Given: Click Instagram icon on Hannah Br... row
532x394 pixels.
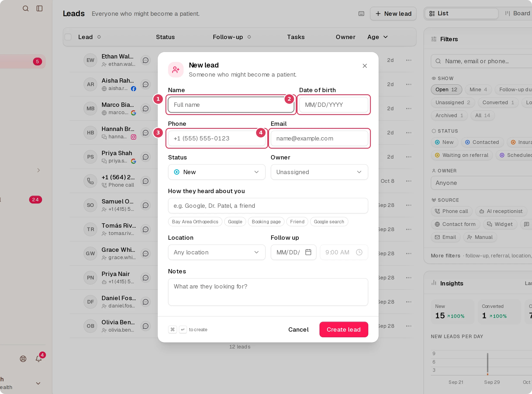Looking at the screenshot, I should pyautogui.click(x=134, y=137).
